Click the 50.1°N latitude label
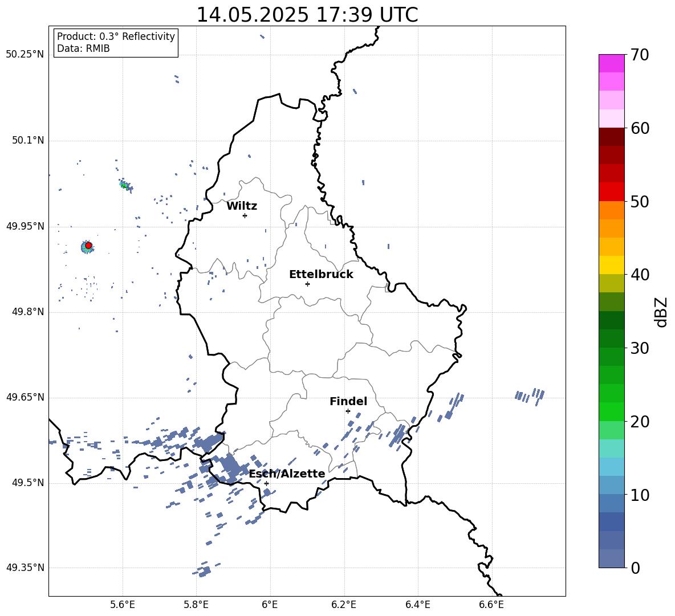675x616 pixels. click(x=27, y=140)
